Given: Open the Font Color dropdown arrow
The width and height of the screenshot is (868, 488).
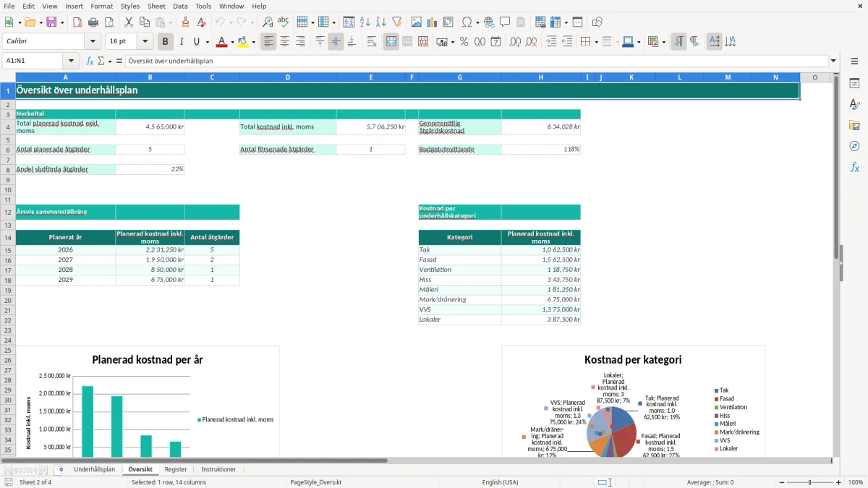Looking at the screenshot, I should [x=232, y=42].
